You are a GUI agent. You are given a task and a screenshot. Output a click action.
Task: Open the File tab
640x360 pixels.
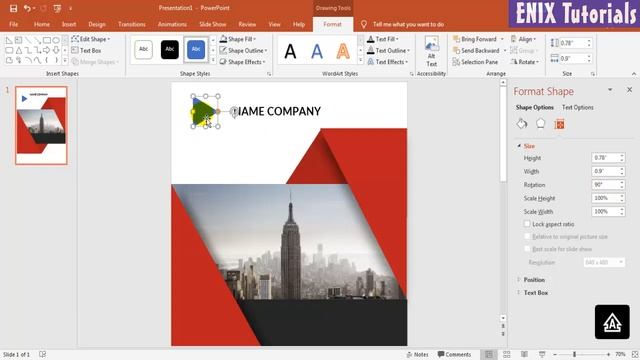point(13,24)
